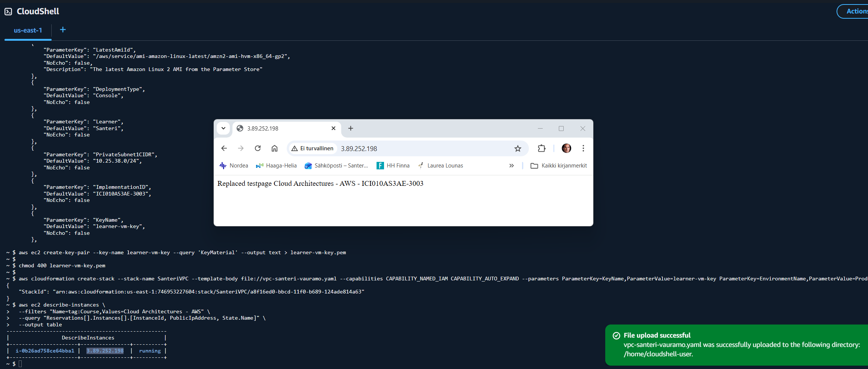Click the forward navigation arrow
Image resolution: width=868 pixels, height=369 pixels.
point(241,148)
